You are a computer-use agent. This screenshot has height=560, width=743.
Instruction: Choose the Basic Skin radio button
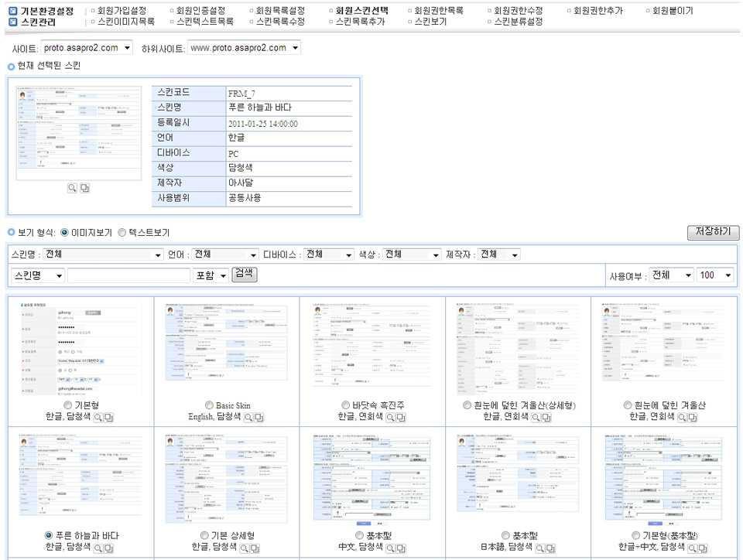coord(209,405)
